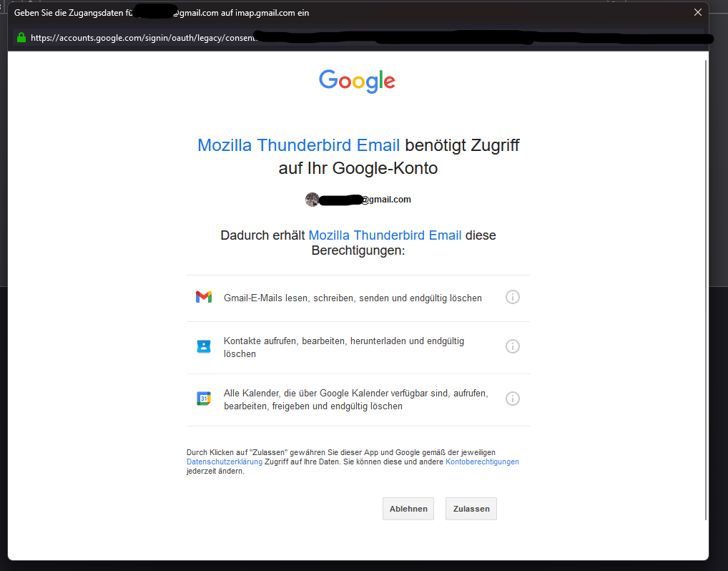Click the consent page URL text
The image size is (728, 571).
click(143, 38)
